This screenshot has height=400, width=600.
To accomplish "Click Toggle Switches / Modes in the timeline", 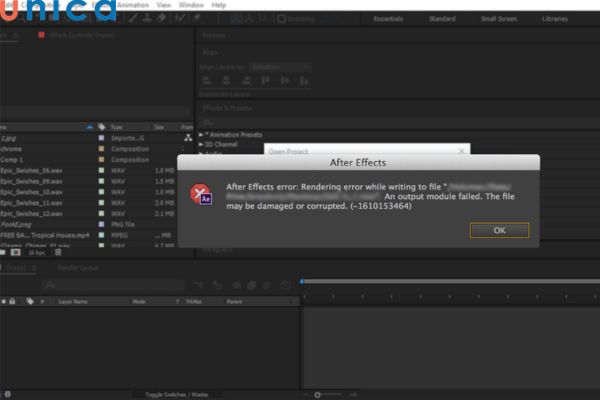I will coord(176,396).
